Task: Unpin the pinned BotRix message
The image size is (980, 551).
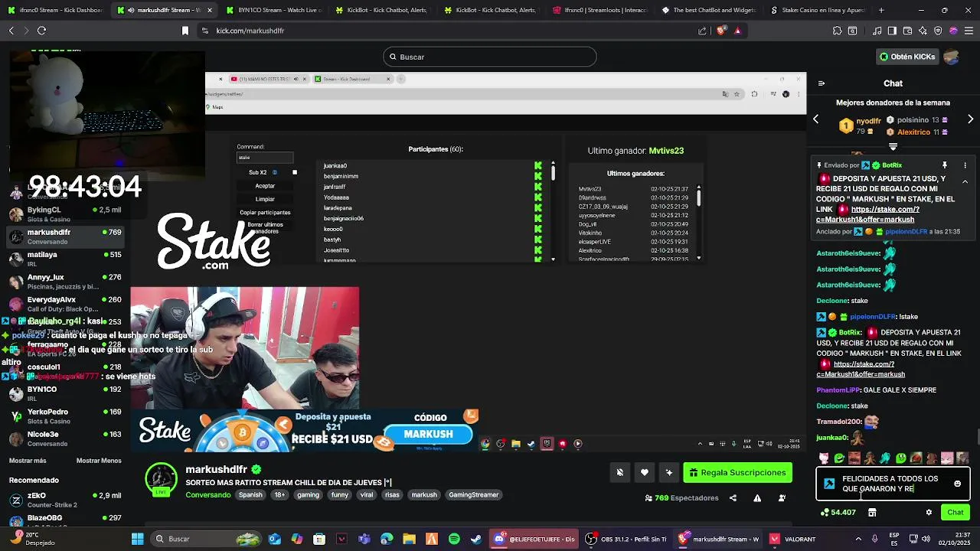Action: click(x=945, y=165)
